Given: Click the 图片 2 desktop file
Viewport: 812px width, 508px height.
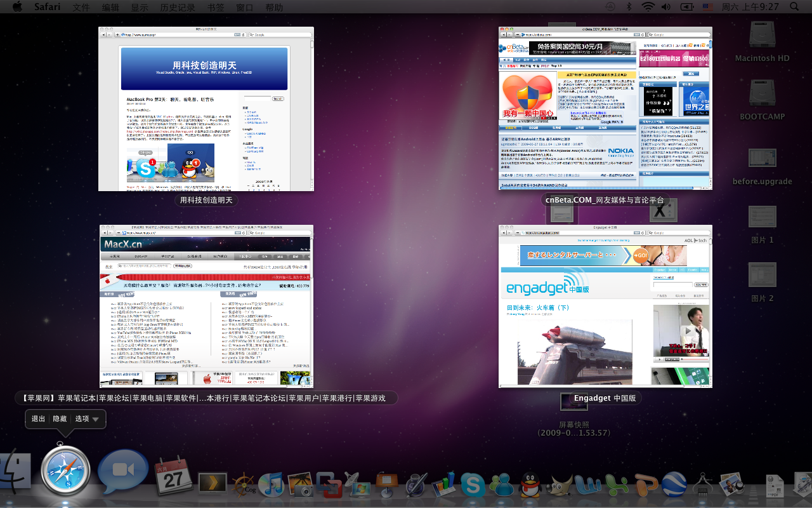Looking at the screenshot, I should coord(762,283).
